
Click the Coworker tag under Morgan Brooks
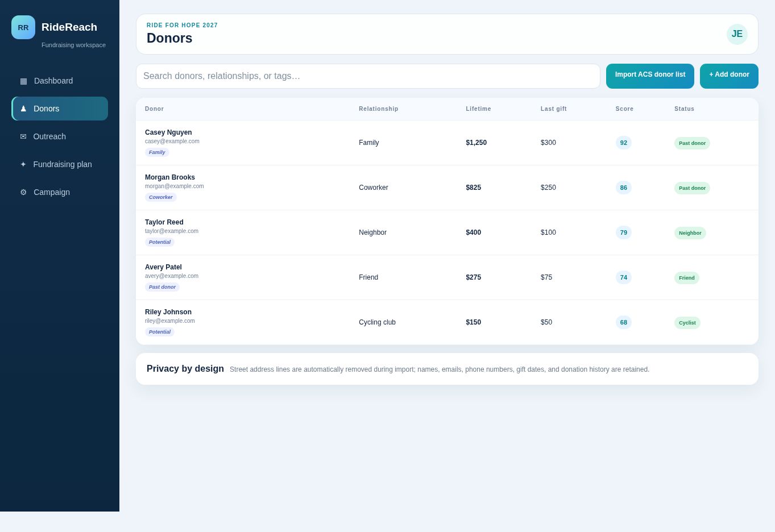pyautogui.click(x=161, y=197)
